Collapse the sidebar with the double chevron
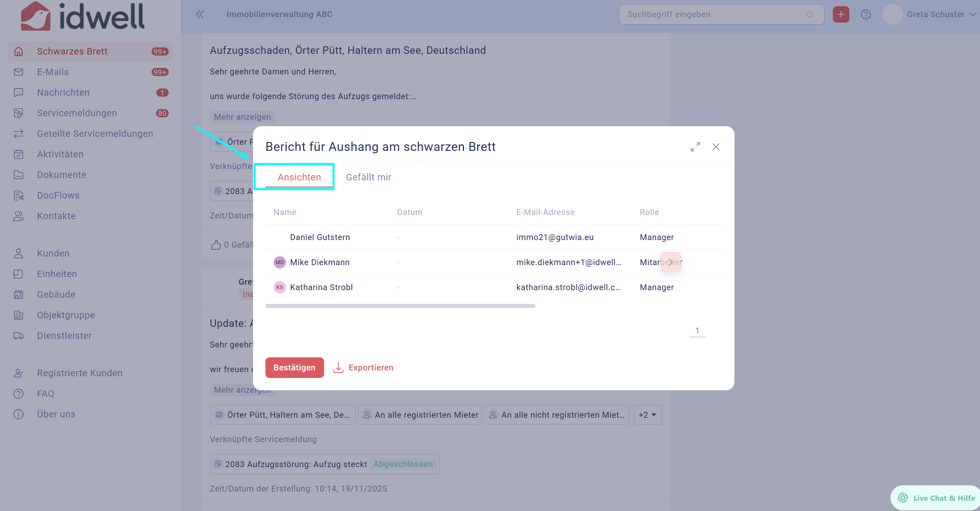 [x=200, y=14]
